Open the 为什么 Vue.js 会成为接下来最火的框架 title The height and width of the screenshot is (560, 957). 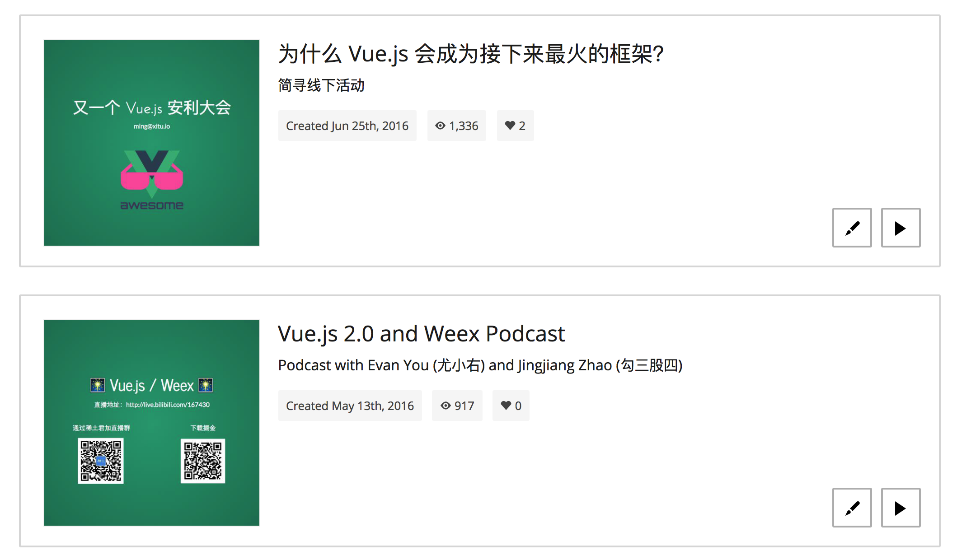click(x=470, y=54)
